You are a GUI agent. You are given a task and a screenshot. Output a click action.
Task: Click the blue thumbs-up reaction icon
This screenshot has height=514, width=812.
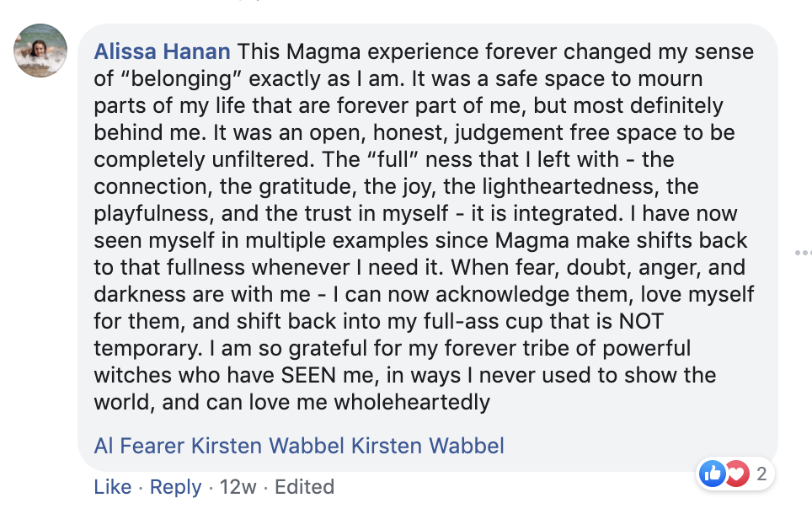coord(712,474)
